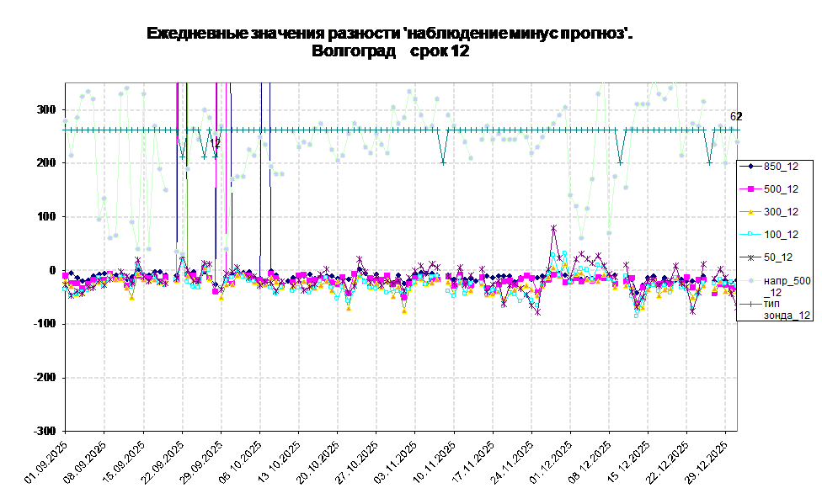Select the 850_12 legend label
This screenshot has height=504, width=822.
781,166
